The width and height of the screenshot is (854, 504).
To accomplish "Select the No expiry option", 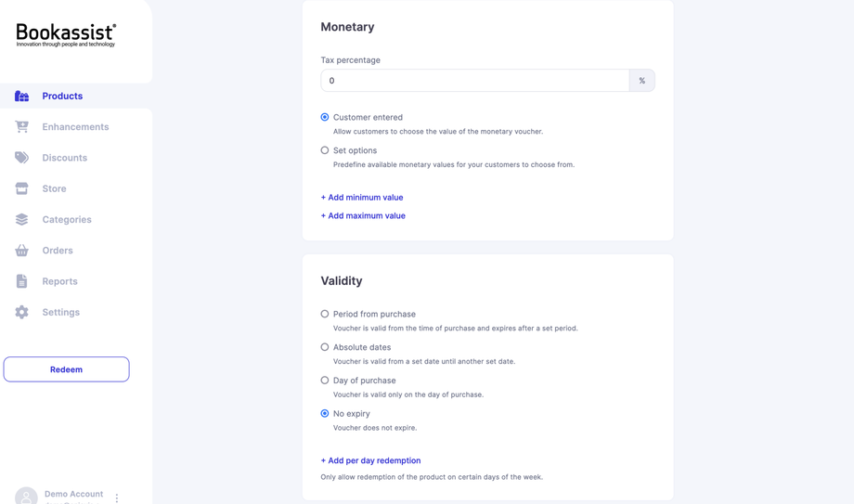I will 325,414.
